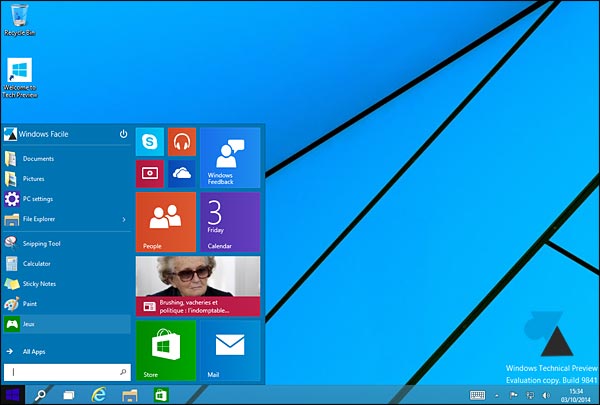Screen dimensions: 600x405
Task: Open the Calendar tile showing Friday 3
Action: (230, 222)
